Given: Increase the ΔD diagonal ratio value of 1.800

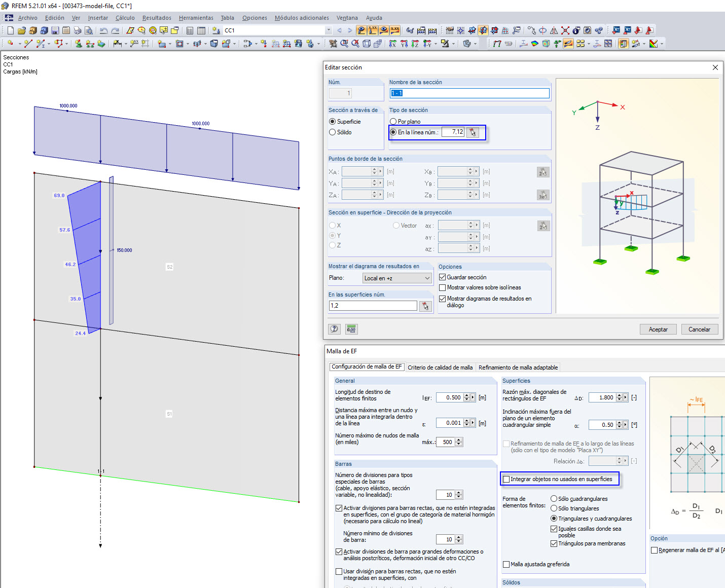Looking at the screenshot, I should [x=619, y=396].
